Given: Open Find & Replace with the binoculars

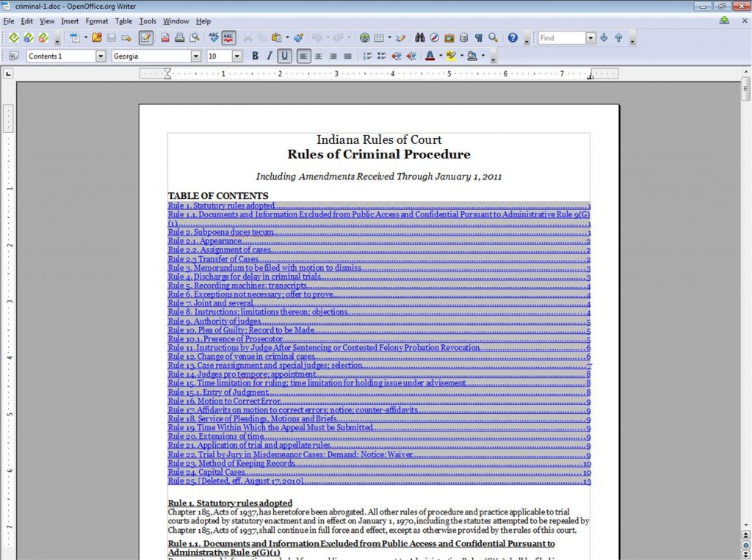Looking at the screenshot, I should point(420,38).
